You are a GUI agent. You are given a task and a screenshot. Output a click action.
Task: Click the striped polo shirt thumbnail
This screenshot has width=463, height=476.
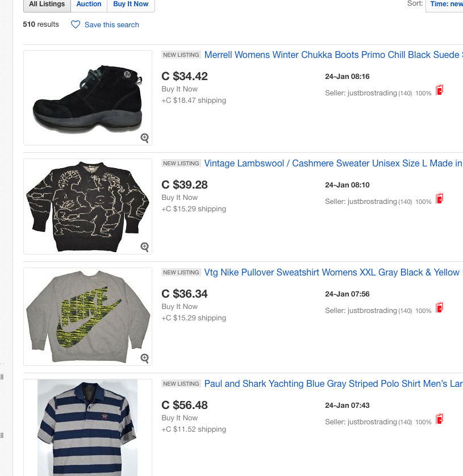point(87,427)
